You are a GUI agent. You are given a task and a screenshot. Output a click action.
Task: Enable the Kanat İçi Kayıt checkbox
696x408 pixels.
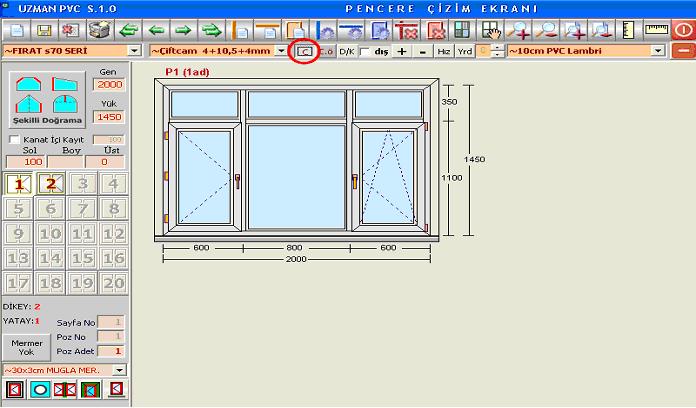[14, 140]
